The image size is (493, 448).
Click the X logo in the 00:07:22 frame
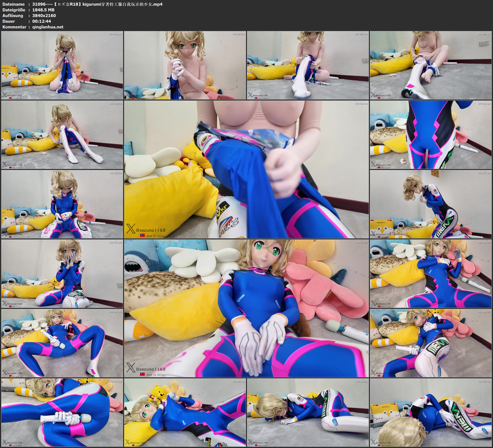pyautogui.click(x=131, y=368)
